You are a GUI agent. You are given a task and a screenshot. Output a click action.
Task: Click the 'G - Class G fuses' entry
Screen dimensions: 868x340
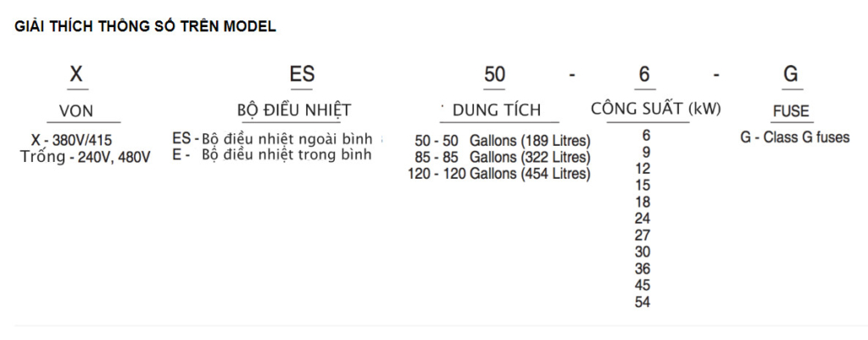[x=794, y=137]
